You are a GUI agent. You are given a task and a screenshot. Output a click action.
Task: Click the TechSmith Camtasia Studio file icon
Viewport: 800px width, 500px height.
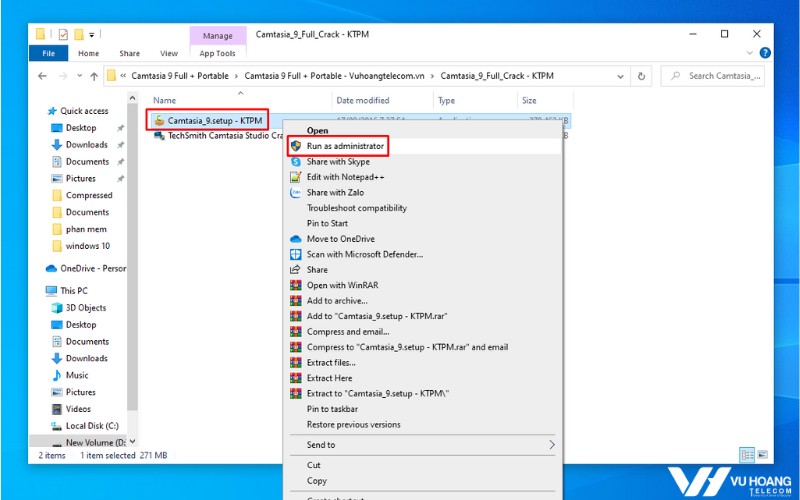point(159,136)
